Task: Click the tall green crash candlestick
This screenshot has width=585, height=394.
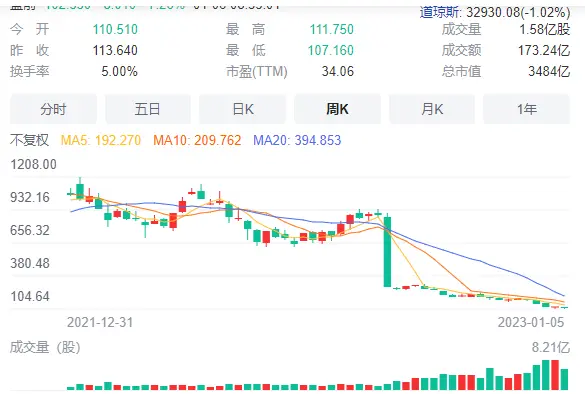Action: coord(388,252)
